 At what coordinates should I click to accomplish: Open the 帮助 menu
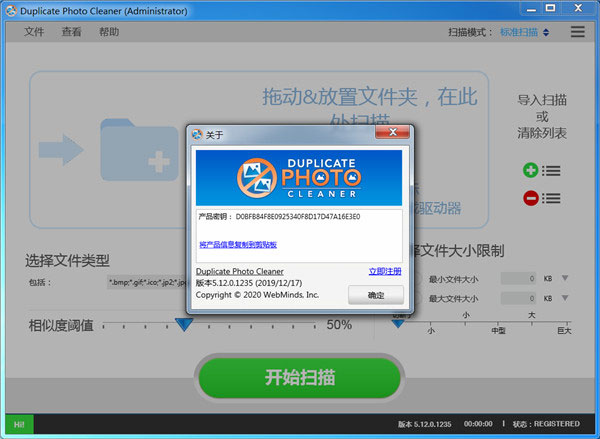(x=109, y=32)
